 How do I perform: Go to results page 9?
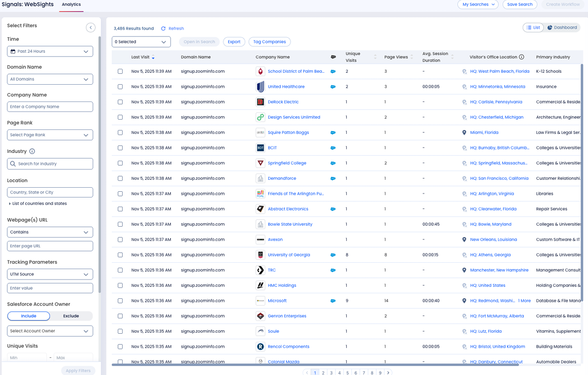pyautogui.click(x=380, y=373)
